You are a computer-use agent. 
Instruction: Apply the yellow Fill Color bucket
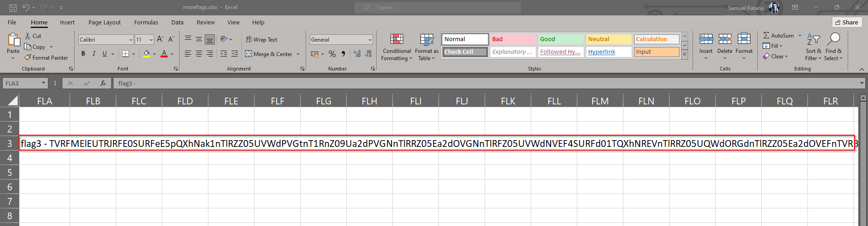[146, 54]
